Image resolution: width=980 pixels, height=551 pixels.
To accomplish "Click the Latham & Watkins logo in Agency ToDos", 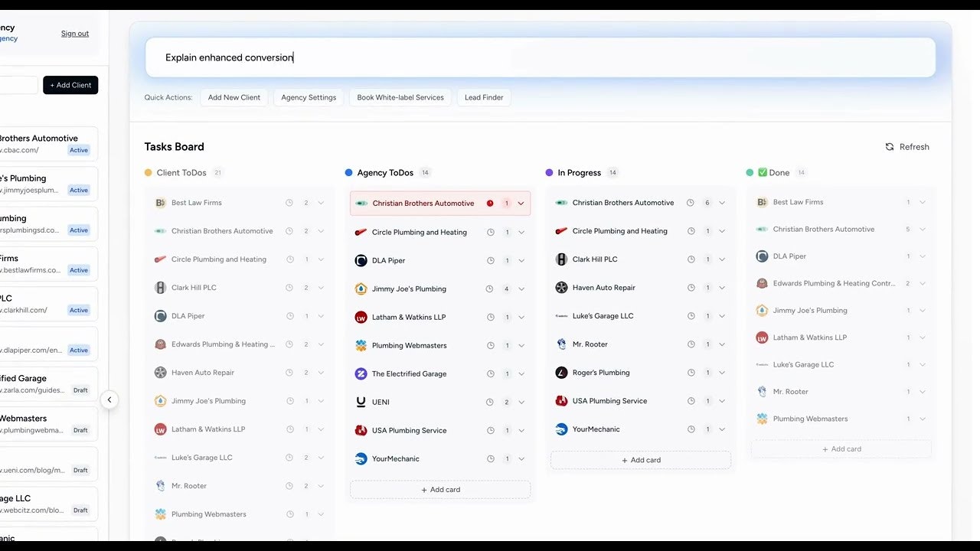I will click(x=361, y=318).
